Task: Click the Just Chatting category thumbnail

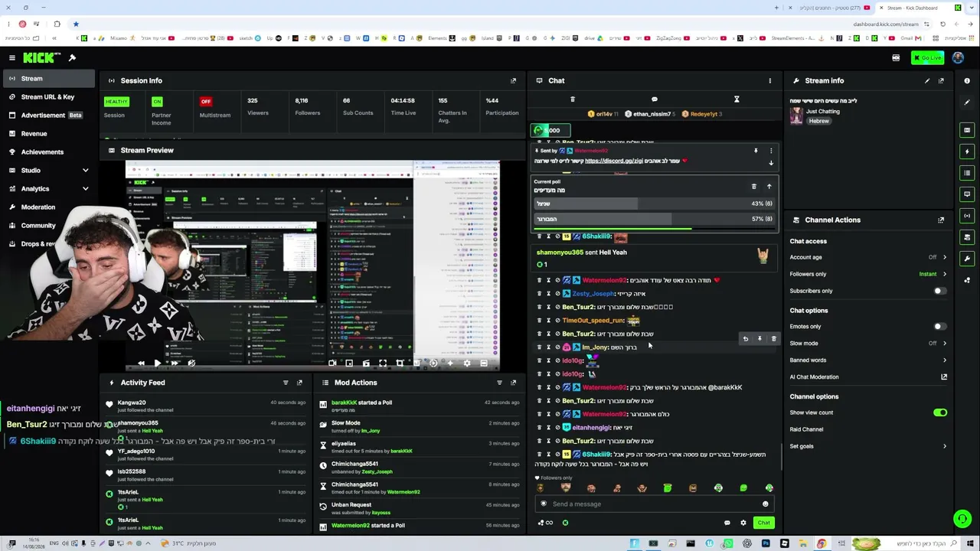Action: (796, 116)
